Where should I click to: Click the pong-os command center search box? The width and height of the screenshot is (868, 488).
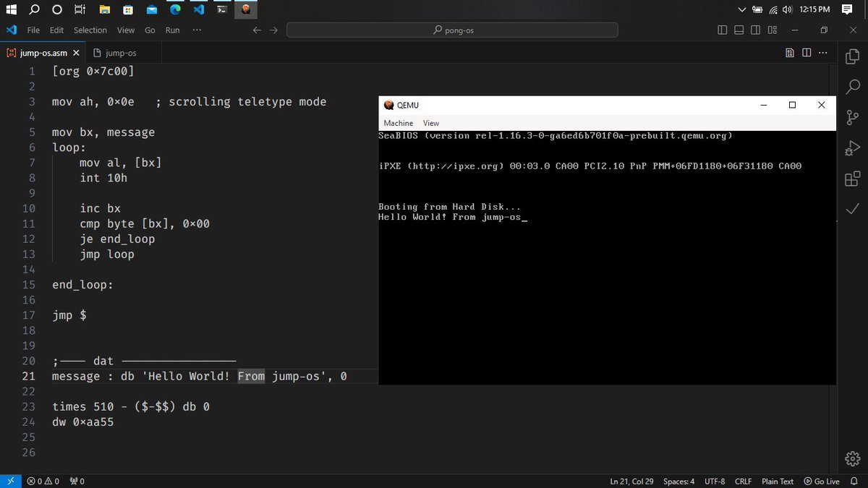click(x=452, y=30)
